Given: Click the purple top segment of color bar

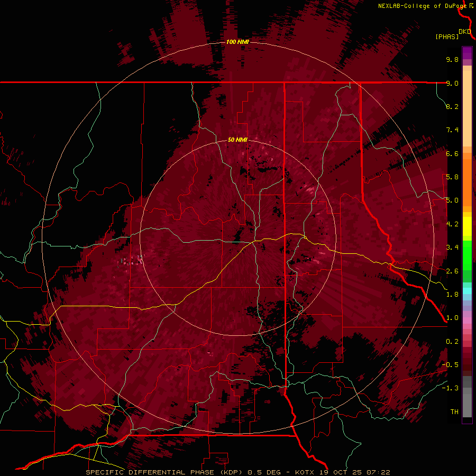Looking at the screenshot, I should (x=467, y=53).
